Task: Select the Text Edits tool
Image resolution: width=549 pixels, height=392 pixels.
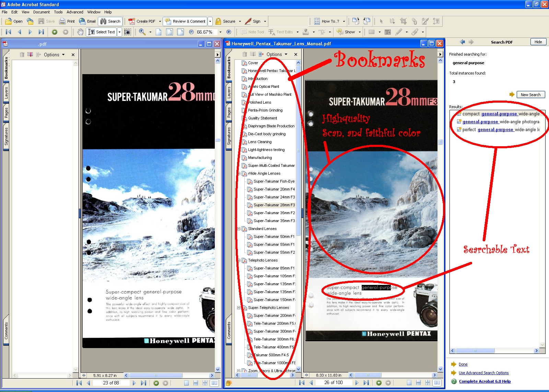Action: pos(281,32)
